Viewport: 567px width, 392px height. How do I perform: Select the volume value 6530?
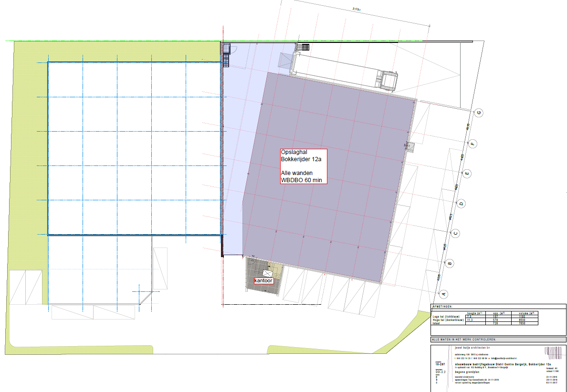[x=522, y=320]
